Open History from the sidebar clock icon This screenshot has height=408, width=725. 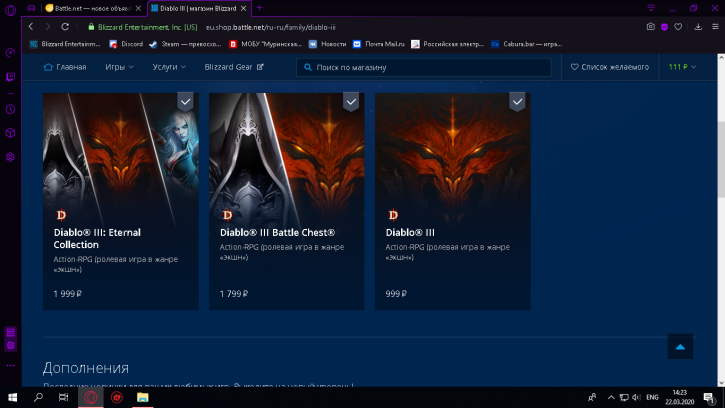pyautogui.click(x=10, y=110)
